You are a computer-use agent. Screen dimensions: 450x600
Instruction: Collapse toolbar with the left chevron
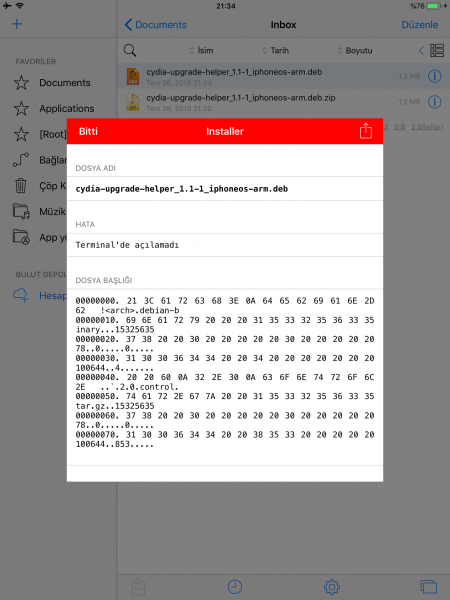pos(421,50)
